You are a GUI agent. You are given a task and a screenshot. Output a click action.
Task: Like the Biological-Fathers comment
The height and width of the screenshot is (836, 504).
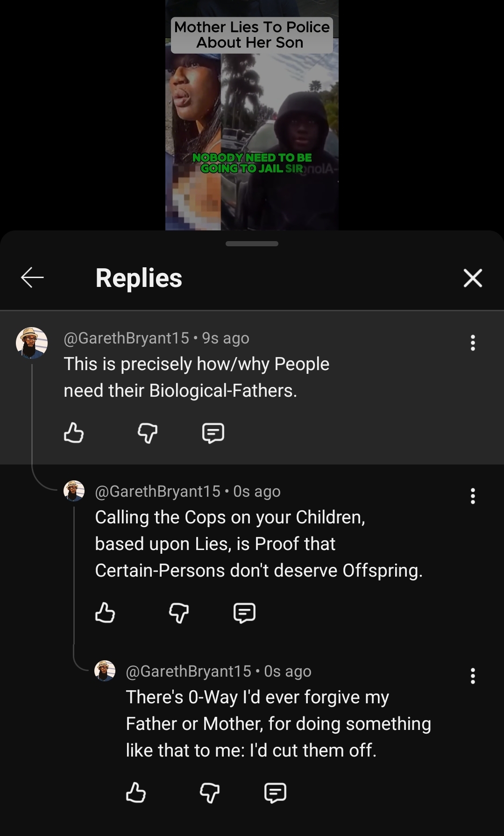click(73, 433)
